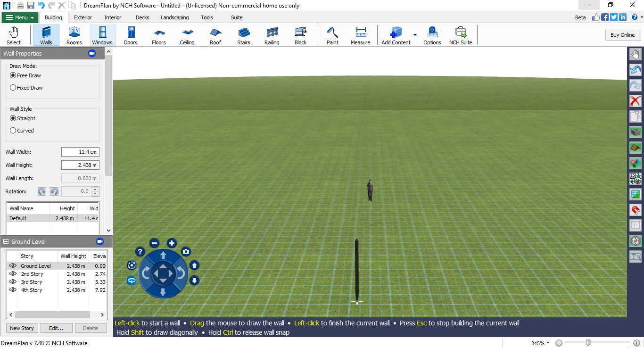Take a snapshot with navigation camera icon
This screenshot has height=348, width=644.
(186, 251)
